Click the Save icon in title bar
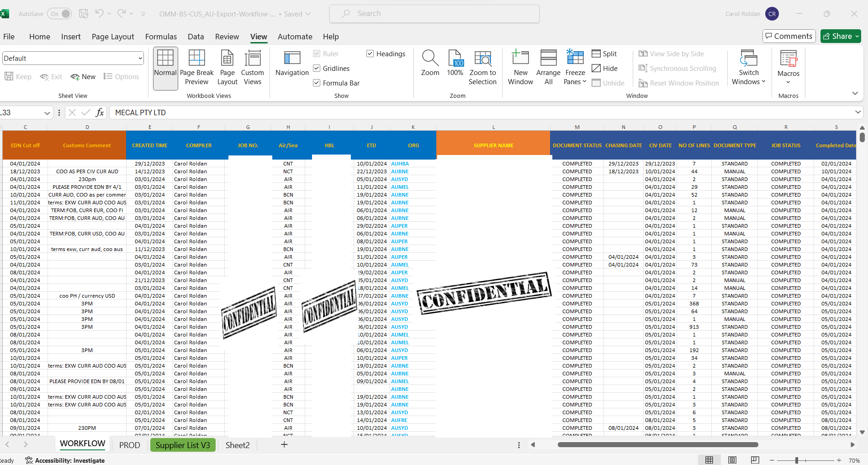The width and height of the screenshot is (868, 465). pyautogui.click(x=84, y=14)
